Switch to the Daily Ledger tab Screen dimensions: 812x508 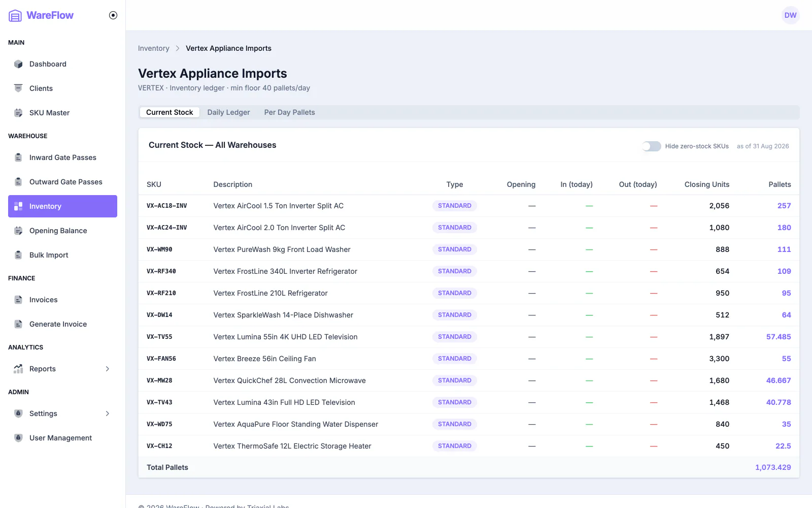pyautogui.click(x=228, y=112)
